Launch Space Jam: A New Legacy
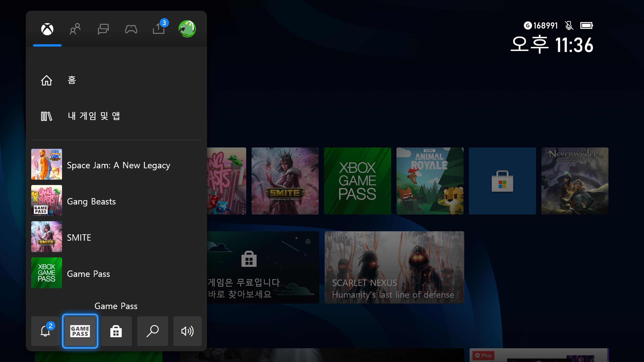The width and height of the screenshot is (644, 362). pos(116,164)
